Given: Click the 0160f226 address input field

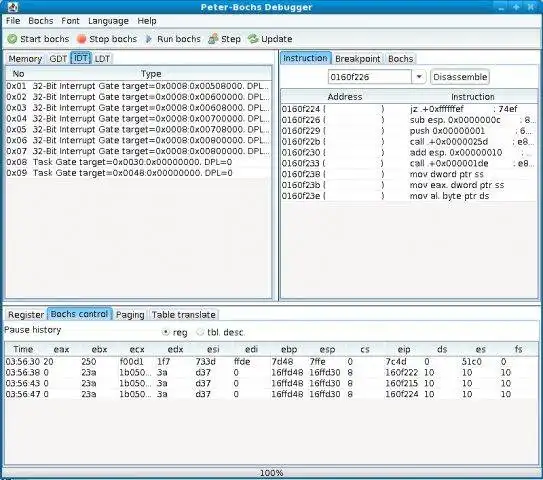Looking at the screenshot, I should [x=370, y=77].
